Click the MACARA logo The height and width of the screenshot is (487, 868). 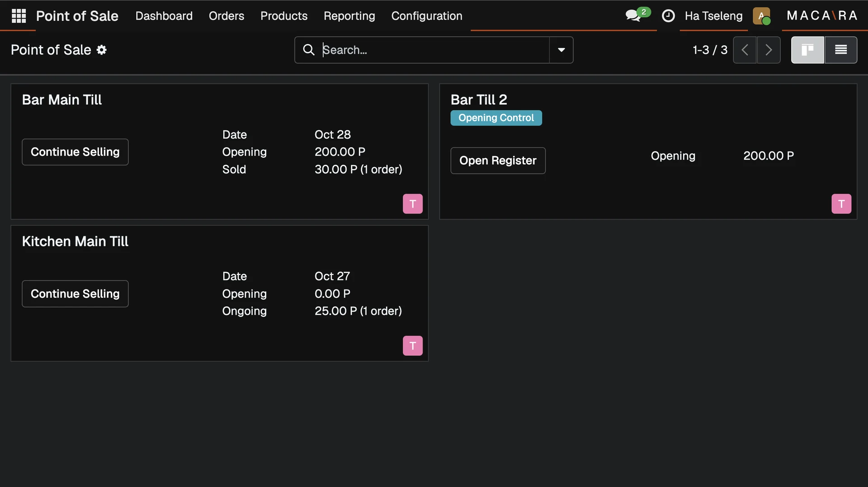coord(822,16)
